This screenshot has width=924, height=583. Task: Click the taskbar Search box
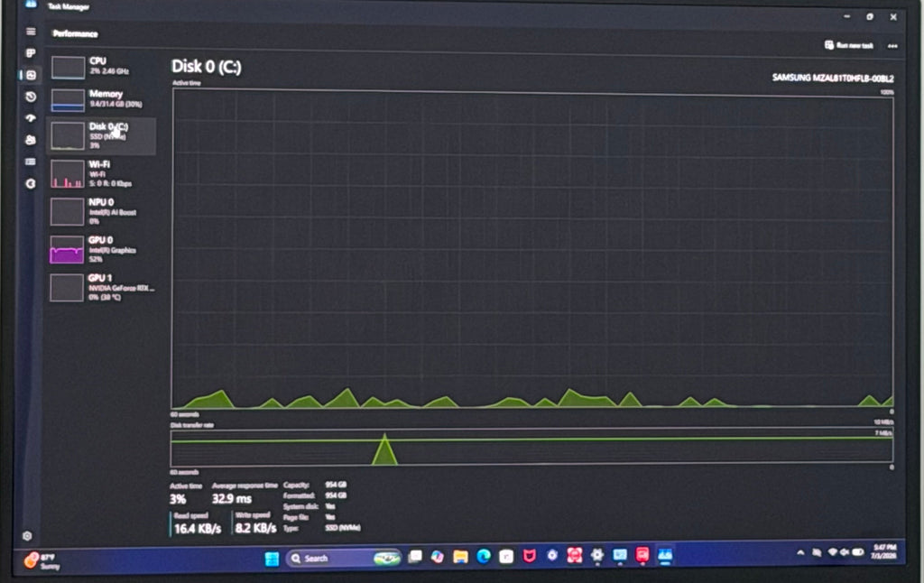click(x=344, y=559)
